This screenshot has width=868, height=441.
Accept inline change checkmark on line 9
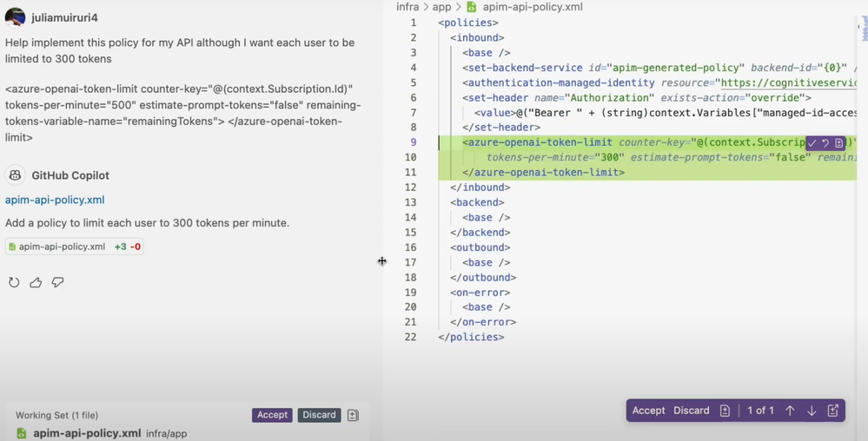[812, 142]
